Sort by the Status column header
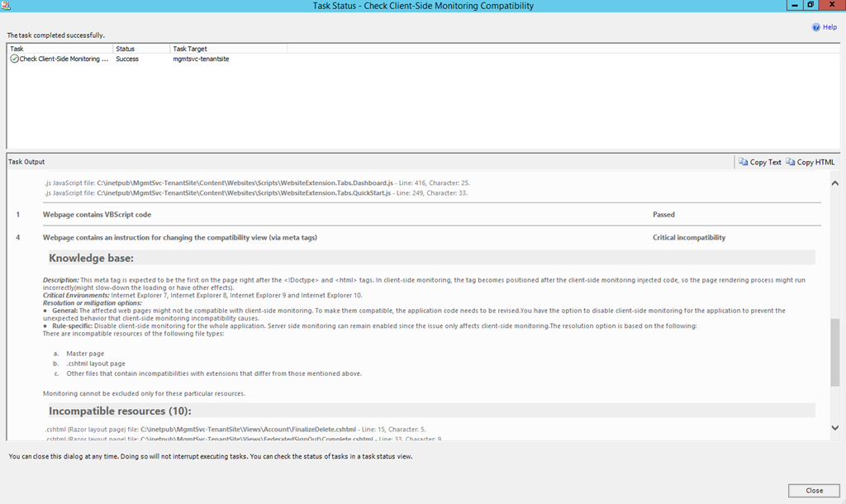Screen dimensions: 846x504 coord(140,49)
